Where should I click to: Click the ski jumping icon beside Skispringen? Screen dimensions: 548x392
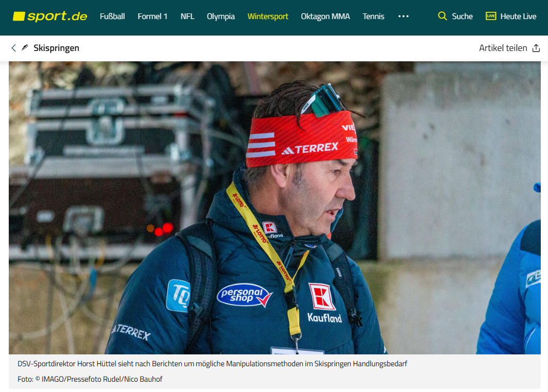click(x=25, y=48)
